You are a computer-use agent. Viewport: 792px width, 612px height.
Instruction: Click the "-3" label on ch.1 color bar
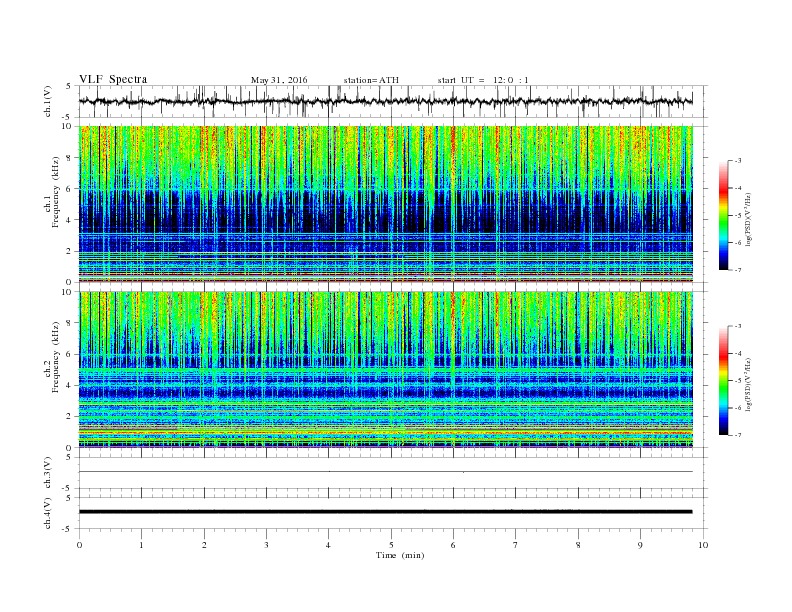coord(738,161)
